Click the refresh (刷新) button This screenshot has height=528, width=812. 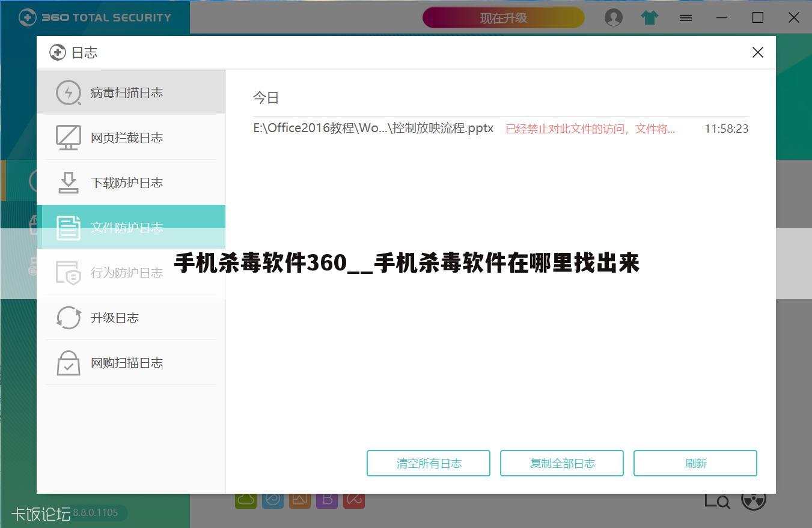[695, 463]
